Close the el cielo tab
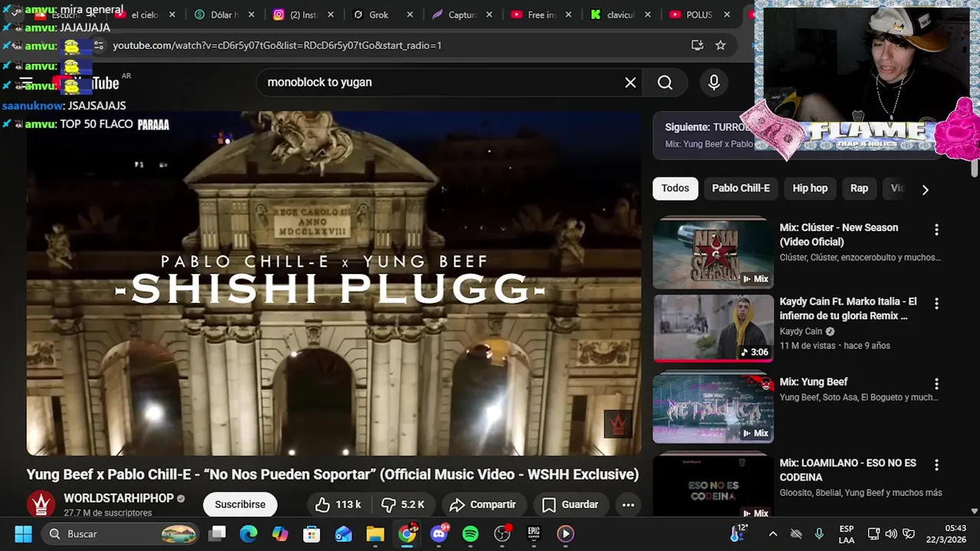The image size is (980, 551). coord(171,15)
